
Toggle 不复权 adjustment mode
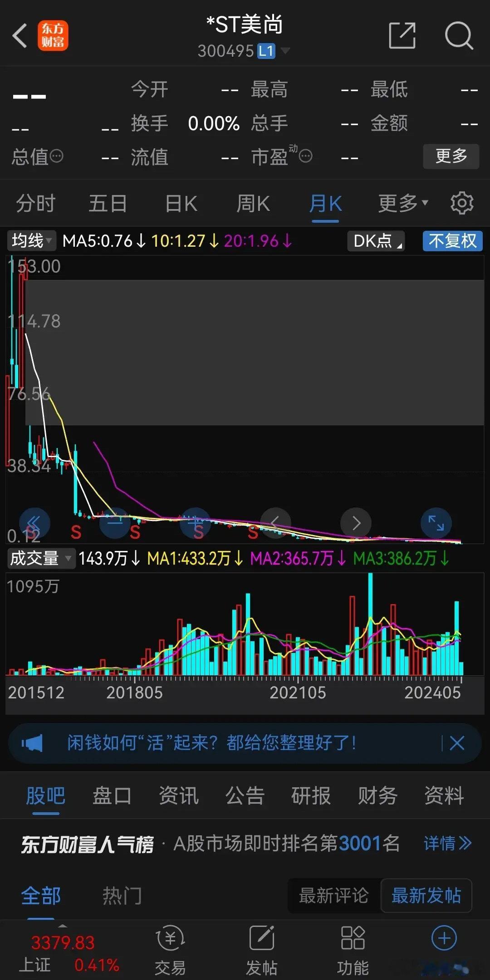(452, 240)
